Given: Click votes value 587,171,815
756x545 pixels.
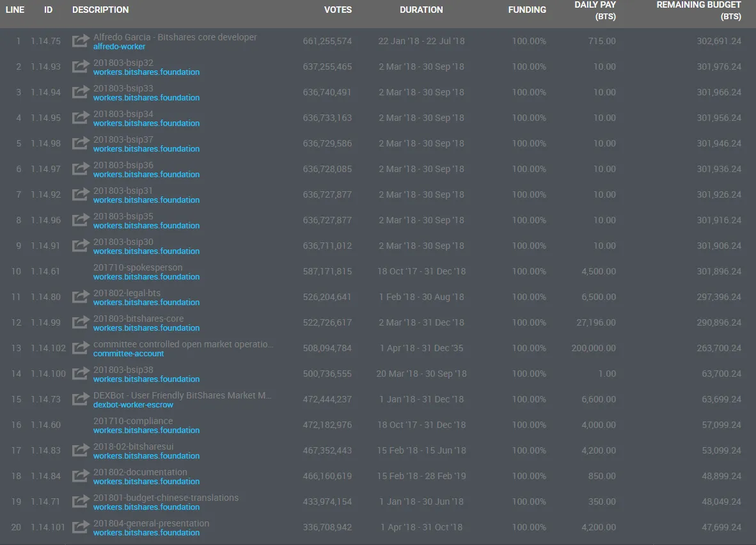Looking at the screenshot, I should point(327,271).
